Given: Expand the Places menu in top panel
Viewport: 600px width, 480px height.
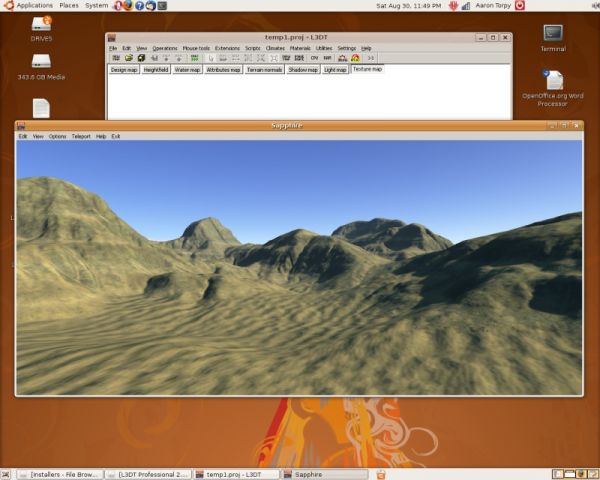Looking at the screenshot, I should (x=69, y=5).
